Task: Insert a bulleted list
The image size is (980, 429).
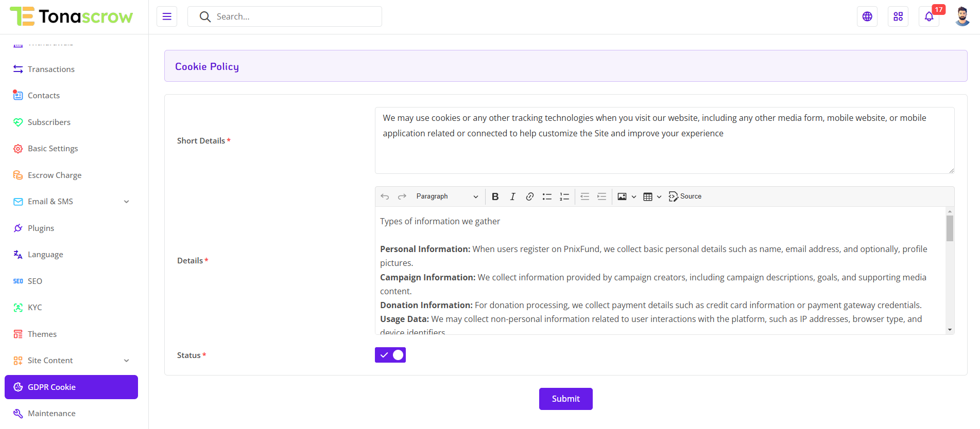Action: 547,196
